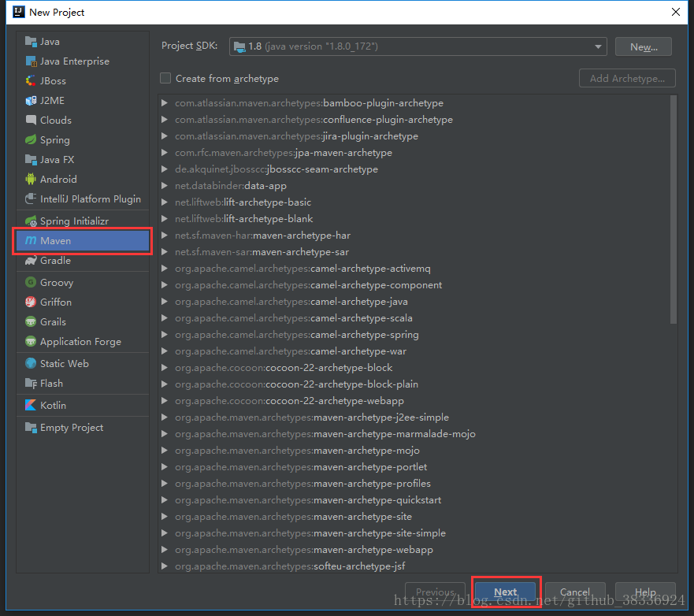Image resolution: width=694 pixels, height=616 pixels.
Task: Select softeu-archetype-jsf row
Action: click(x=418, y=566)
